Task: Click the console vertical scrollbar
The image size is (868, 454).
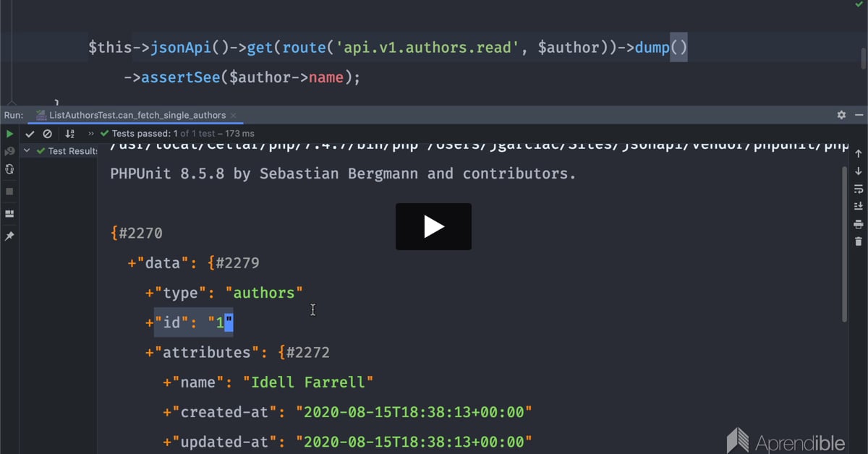Action: tap(845, 244)
